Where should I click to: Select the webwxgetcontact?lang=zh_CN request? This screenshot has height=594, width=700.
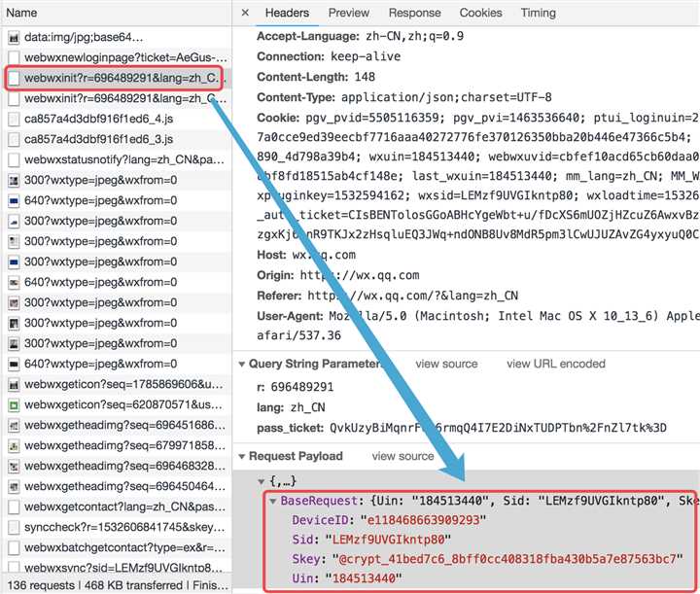tap(116, 507)
